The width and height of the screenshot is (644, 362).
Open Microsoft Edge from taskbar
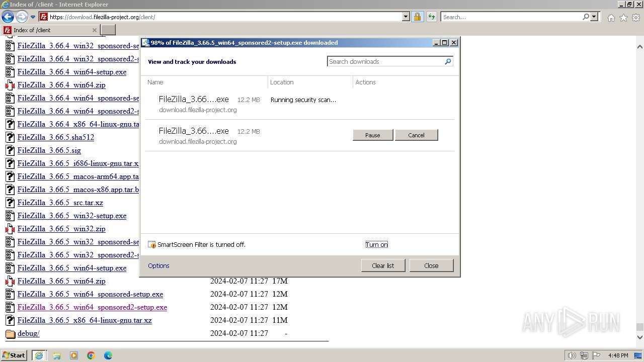(x=108, y=355)
